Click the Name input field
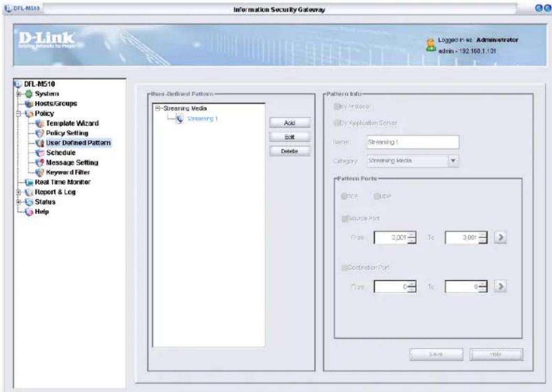This screenshot has width=552, height=392. [413, 142]
